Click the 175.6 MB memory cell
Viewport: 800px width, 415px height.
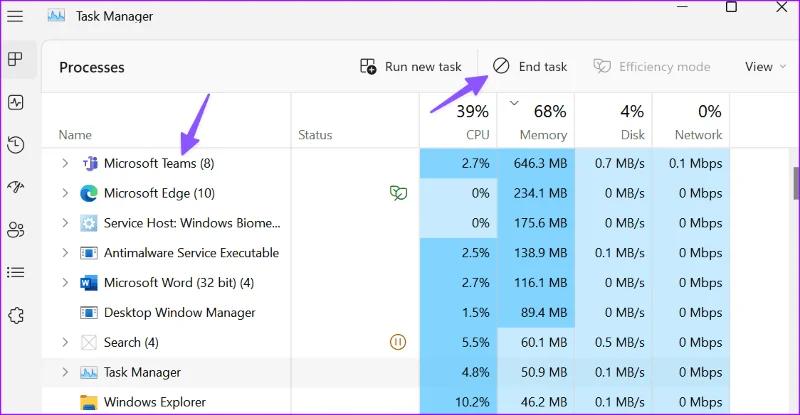[x=536, y=223]
